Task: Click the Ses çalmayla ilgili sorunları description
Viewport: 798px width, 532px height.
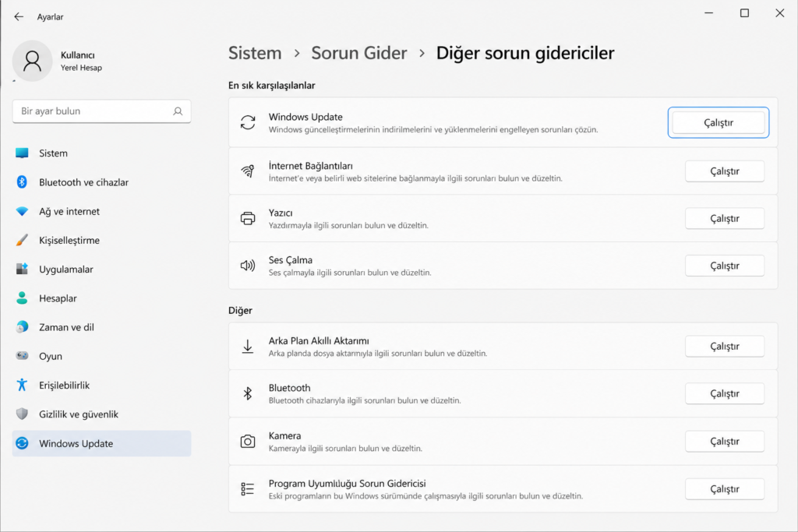Action: tap(350, 273)
